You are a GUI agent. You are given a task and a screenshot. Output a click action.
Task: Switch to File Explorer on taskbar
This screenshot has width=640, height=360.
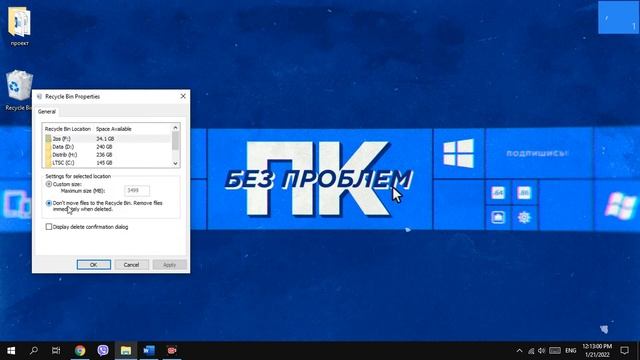tap(126, 350)
